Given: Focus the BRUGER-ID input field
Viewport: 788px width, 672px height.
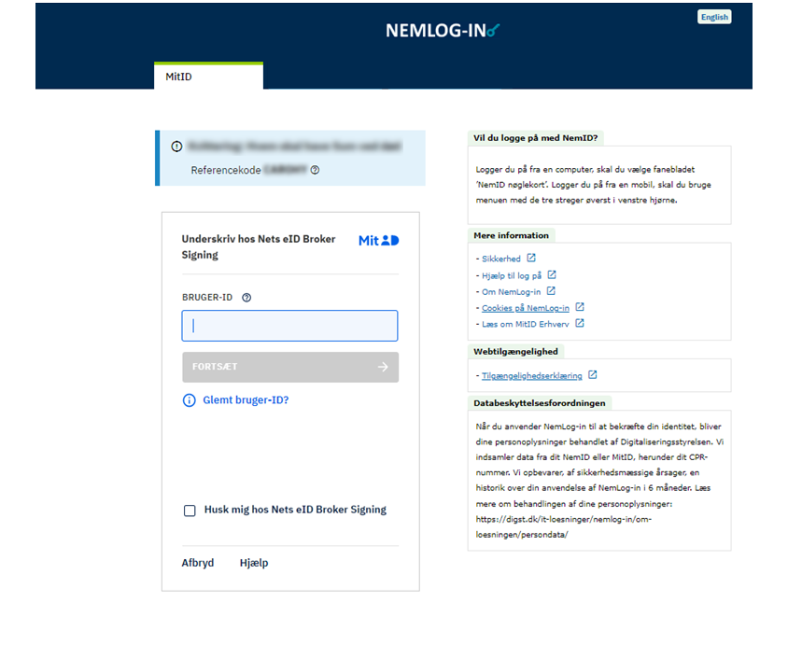Looking at the screenshot, I should pos(289,326).
